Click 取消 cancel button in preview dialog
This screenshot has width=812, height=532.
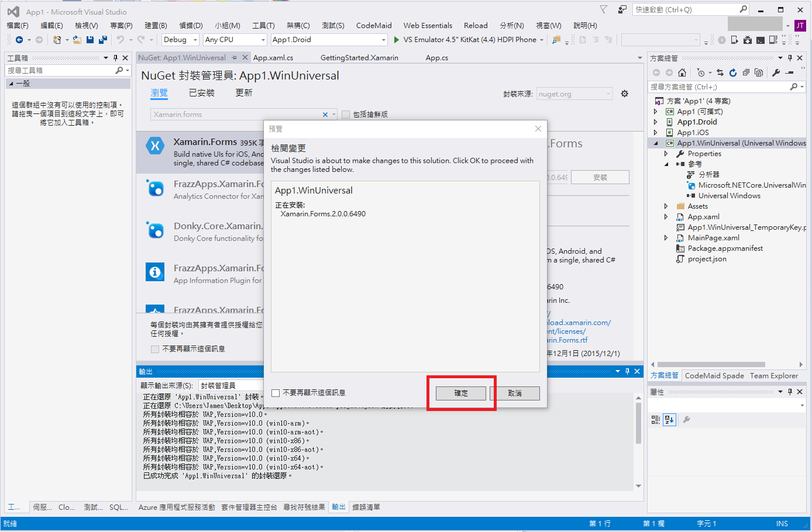[x=515, y=393]
